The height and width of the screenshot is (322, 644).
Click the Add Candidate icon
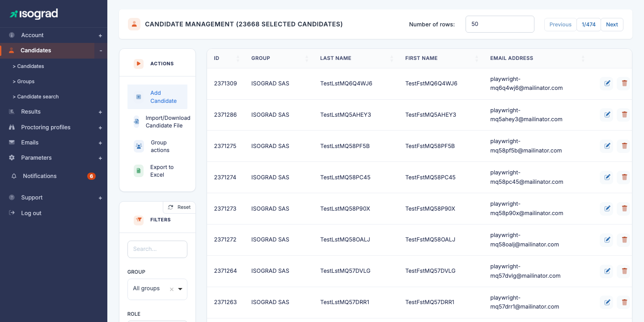[139, 97]
